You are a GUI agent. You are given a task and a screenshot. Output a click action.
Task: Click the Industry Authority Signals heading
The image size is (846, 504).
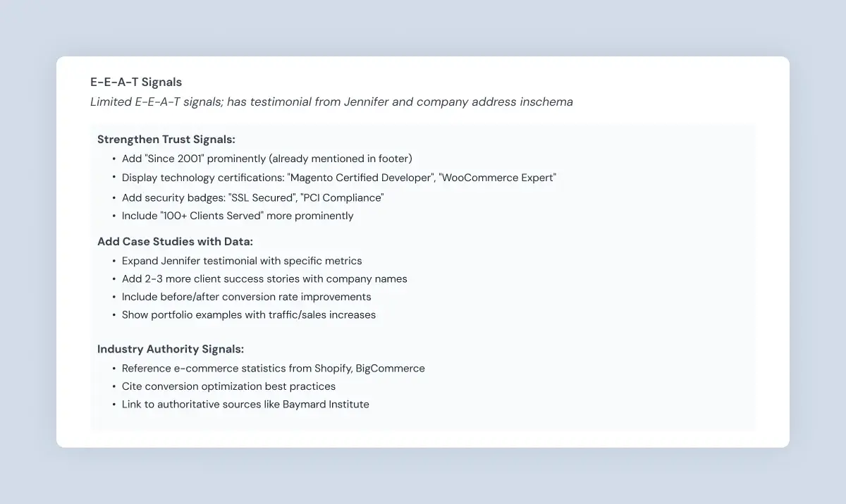pos(171,349)
